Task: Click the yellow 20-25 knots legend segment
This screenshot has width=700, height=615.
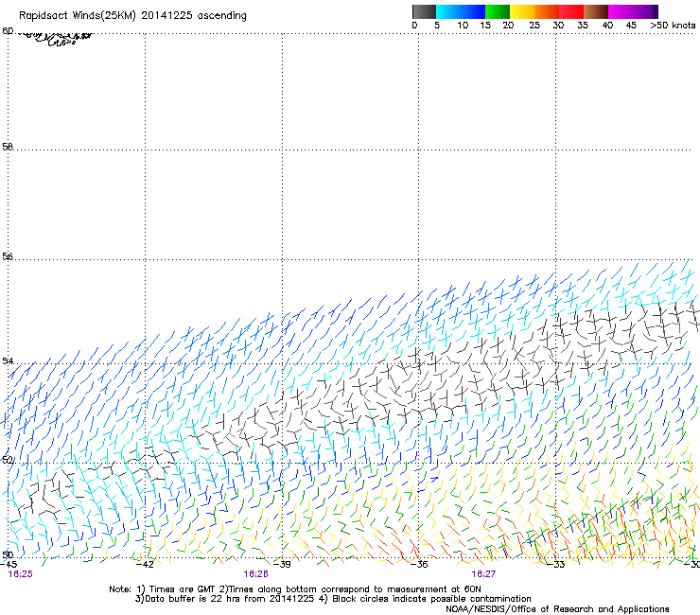Action: click(x=522, y=11)
